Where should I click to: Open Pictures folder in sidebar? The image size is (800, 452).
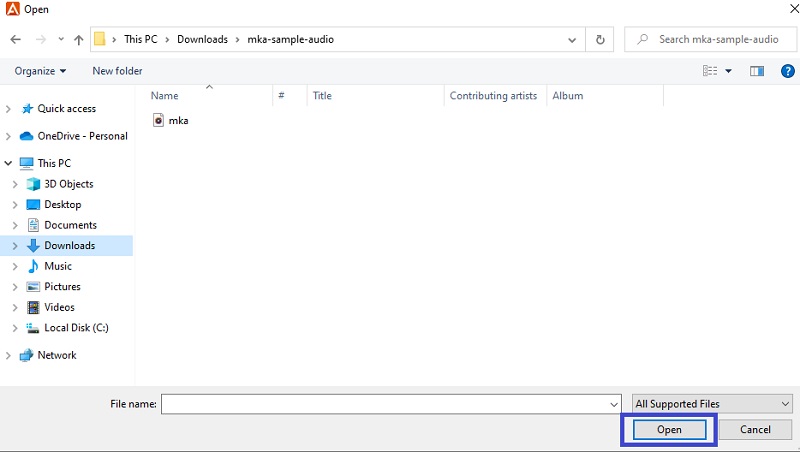click(x=62, y=287)
